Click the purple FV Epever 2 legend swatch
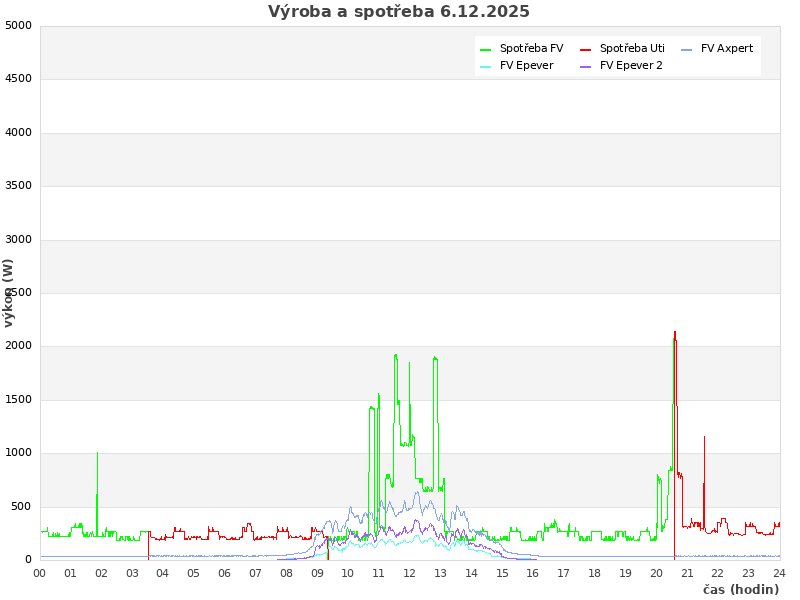Screen dimensions: 800x600 (x=585, y=66)
